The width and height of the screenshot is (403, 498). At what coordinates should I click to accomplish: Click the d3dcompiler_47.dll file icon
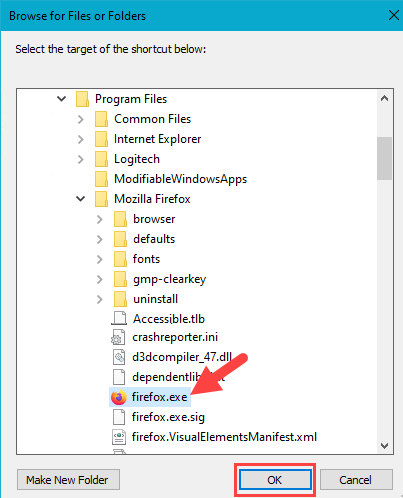pyautogui.click(x=119, y=357)
